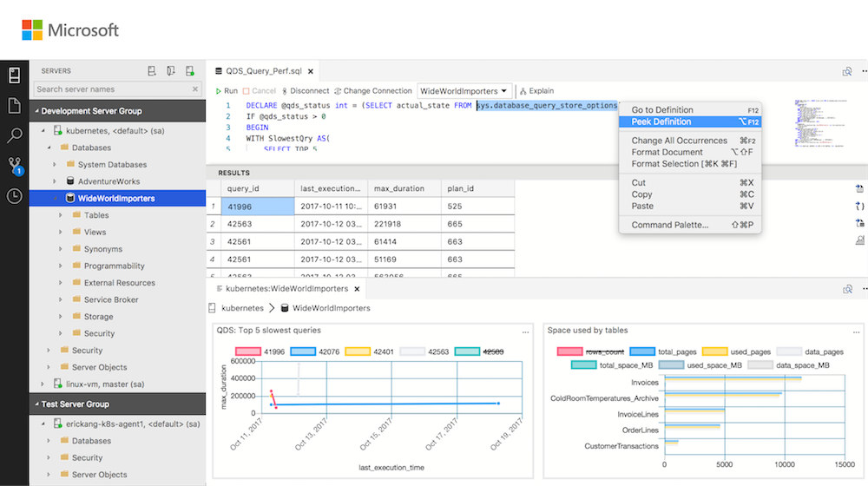The height and width of the screenshot is (486, 868).
Task: Choose Copy in the context menu
Action: [x=690, y=194]
